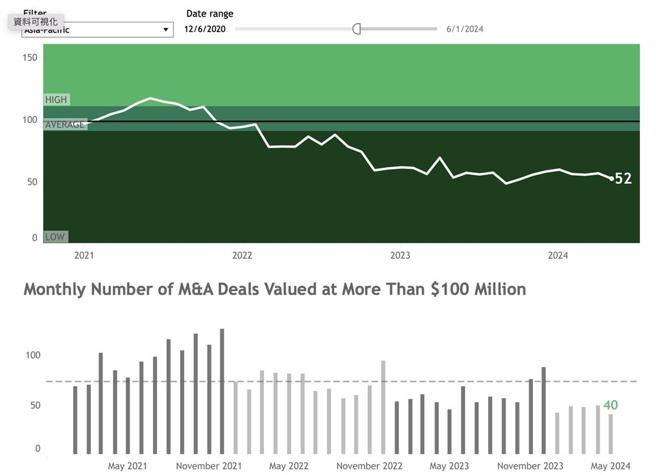Click the date range slider handle
Viewport: 656px width, 475px height.
(356, 29)
